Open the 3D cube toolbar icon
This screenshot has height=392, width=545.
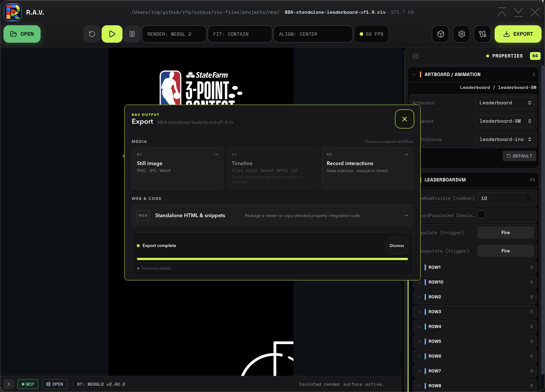point(441,34)
